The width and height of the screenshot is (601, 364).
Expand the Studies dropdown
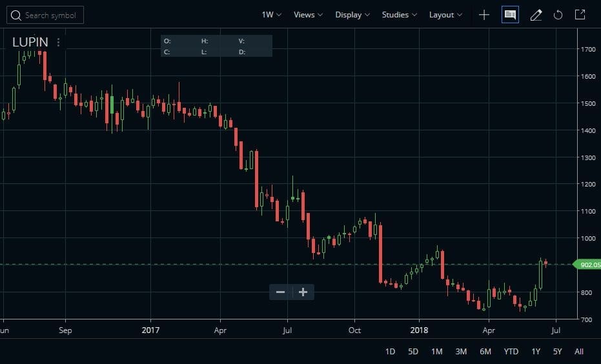click(x=399, y=15)
